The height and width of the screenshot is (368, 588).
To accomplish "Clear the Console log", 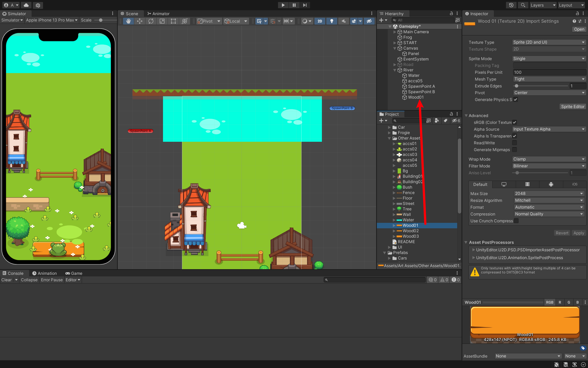I will [x=7, y=280].
